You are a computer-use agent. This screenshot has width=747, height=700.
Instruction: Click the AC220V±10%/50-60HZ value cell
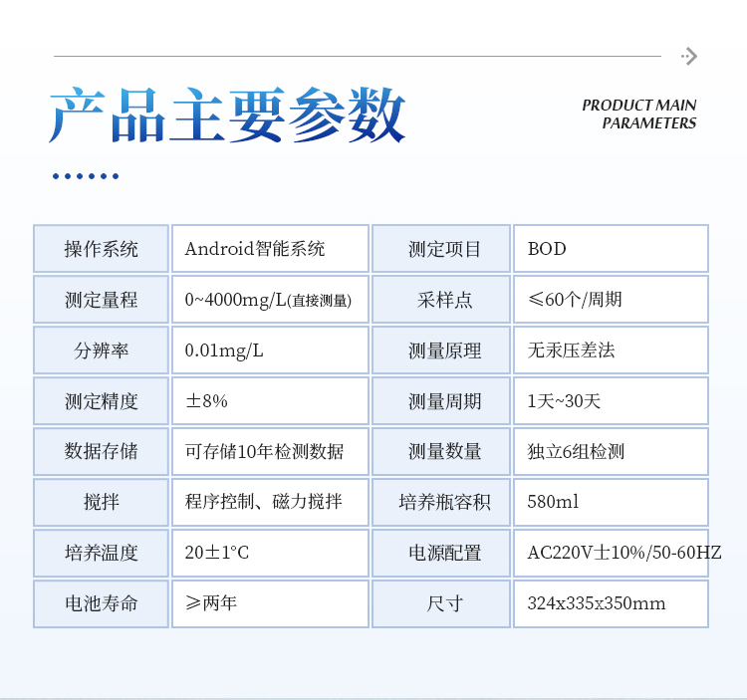click(611, 553)
